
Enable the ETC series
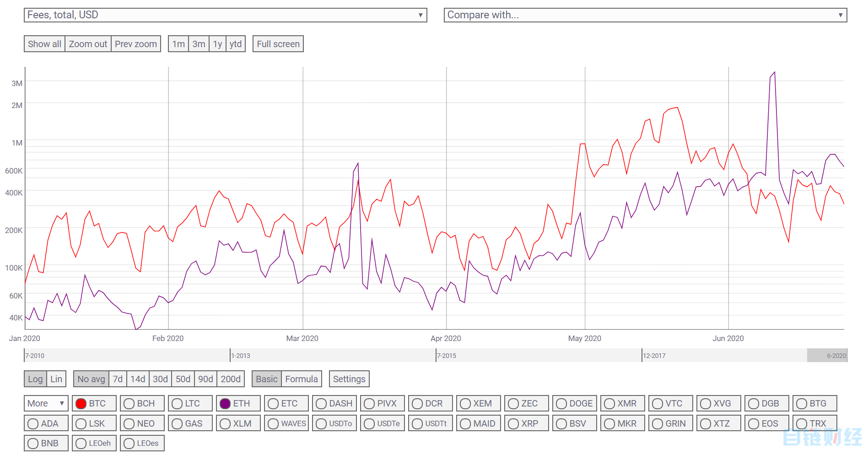(x=286, y=403)
